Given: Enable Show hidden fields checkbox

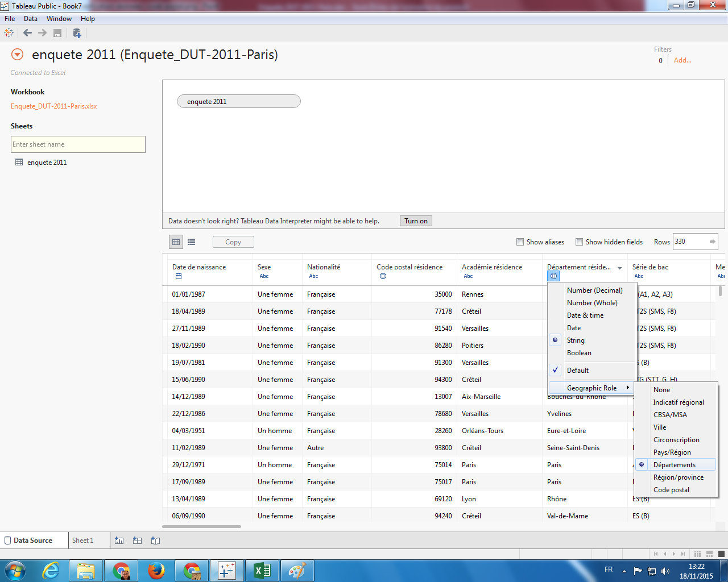Looking at the screenshot, I should (x=579, y=242).
